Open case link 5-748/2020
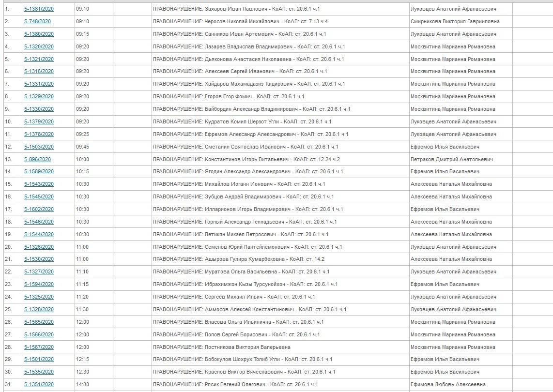 pyautogui.click(x=37, y=21)
